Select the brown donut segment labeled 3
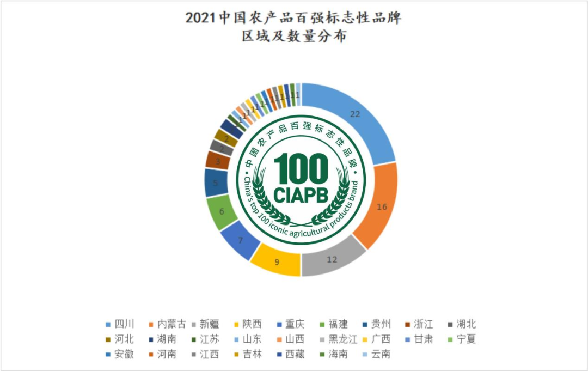Viewport: 588px width, 371px height. click(x=218, y=161)
